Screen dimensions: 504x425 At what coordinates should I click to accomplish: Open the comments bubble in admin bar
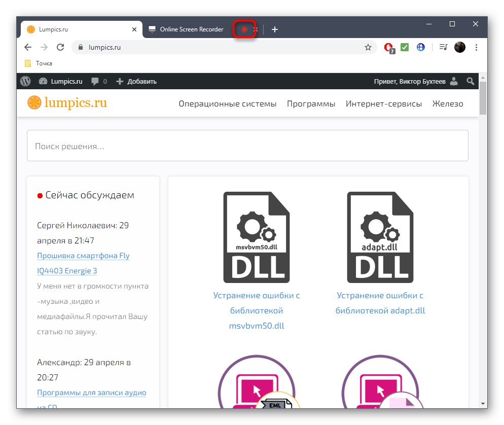[99, 81]
